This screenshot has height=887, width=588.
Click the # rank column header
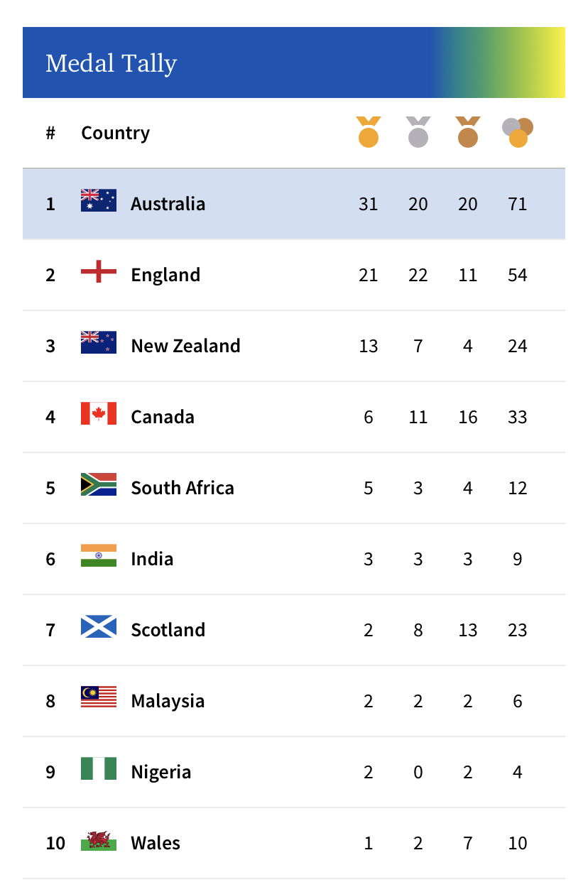tap(50, 133)
